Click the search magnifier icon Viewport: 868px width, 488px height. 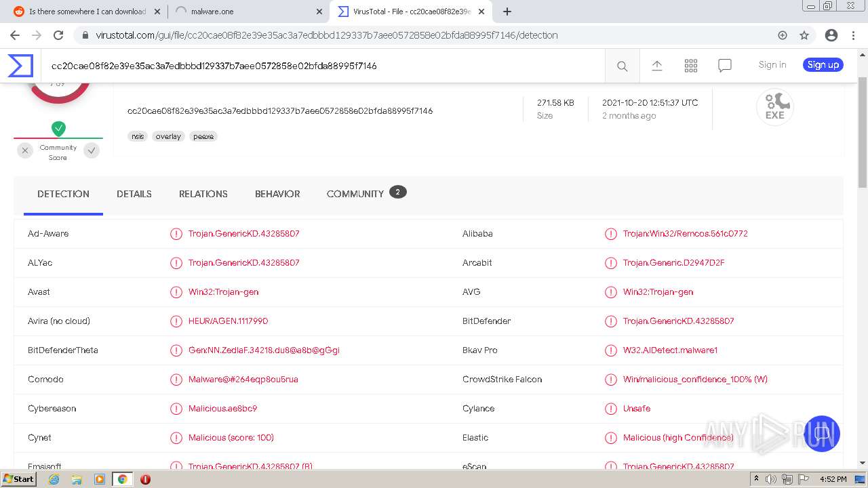622,66
